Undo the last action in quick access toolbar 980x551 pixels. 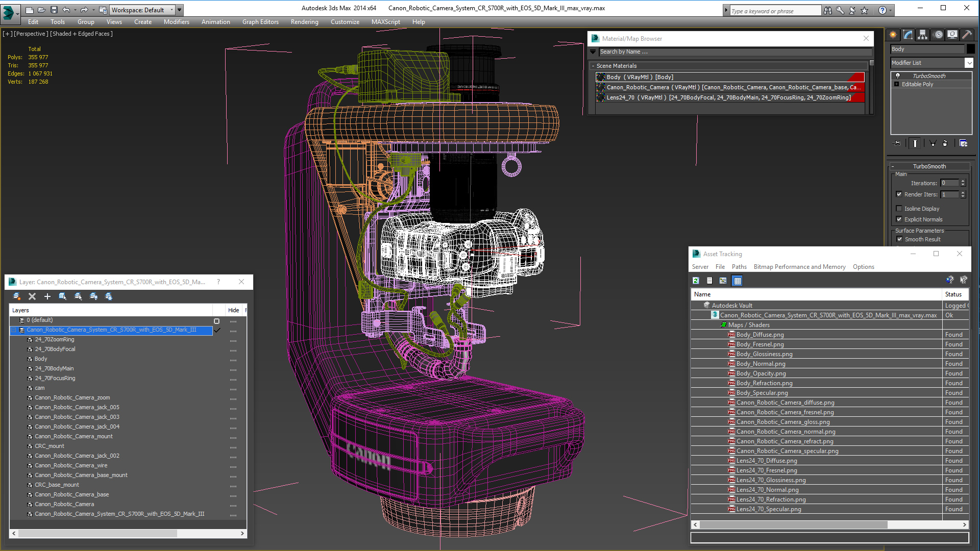[66, 10]
